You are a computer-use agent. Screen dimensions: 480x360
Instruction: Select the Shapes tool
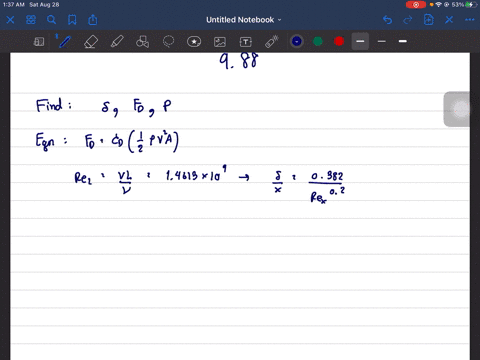[x=142, y=42]
